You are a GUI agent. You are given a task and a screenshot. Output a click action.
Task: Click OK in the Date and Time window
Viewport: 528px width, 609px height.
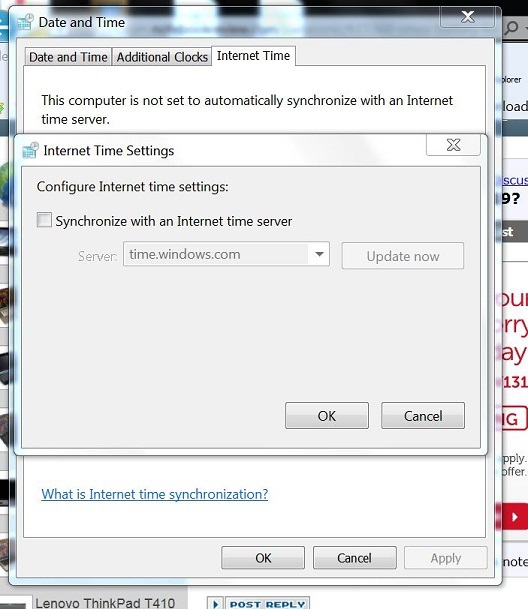[263, 558]
